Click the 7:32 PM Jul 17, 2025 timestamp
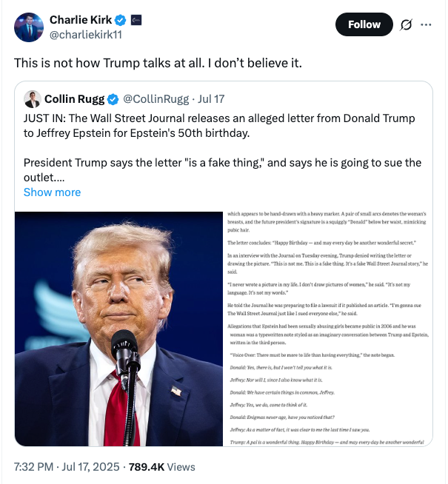Image resolution: width=448 pixels, height=484 pixels. [x=67, y=467]
